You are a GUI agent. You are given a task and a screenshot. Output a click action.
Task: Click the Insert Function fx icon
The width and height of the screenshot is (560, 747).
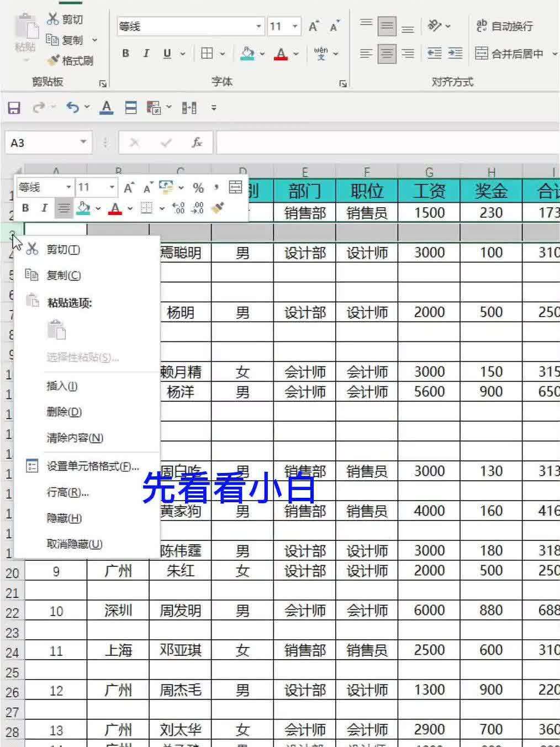[x=198, y=143]
